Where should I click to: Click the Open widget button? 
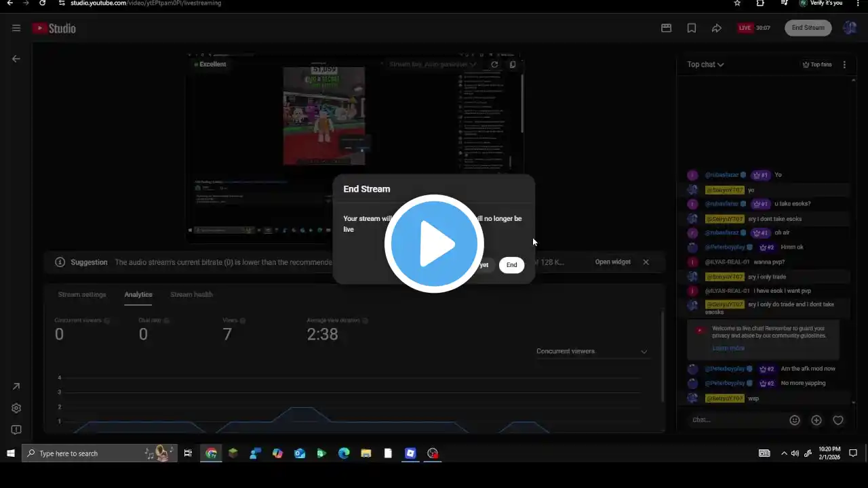click(x=613, y=262)
